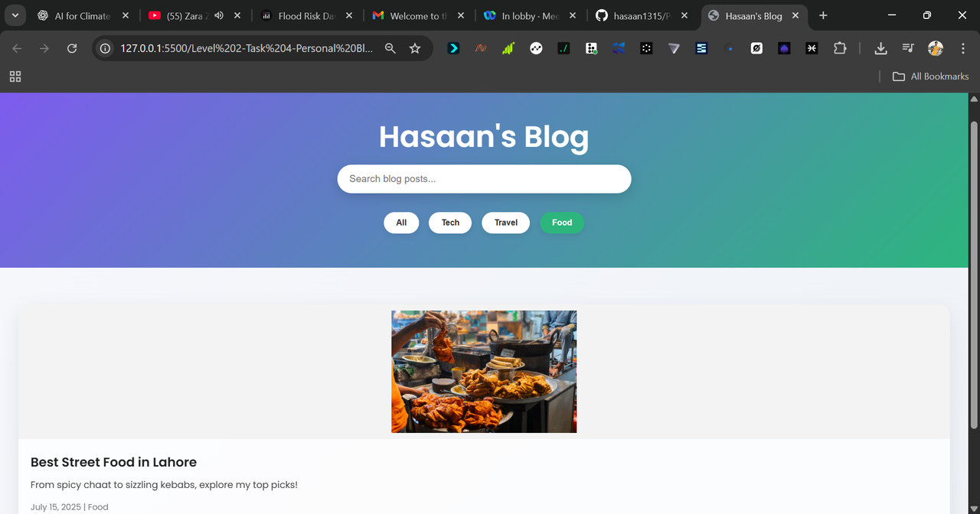Image resolution: width=980 pixels, height=514 pixels.
Task: Open the street food post image
Action: click(484, 372)
